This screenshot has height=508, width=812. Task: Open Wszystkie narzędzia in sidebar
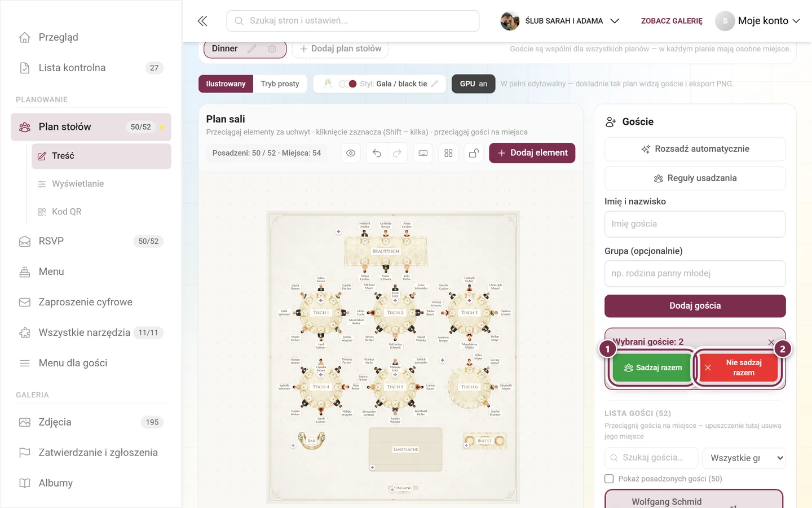click(91, 332)
